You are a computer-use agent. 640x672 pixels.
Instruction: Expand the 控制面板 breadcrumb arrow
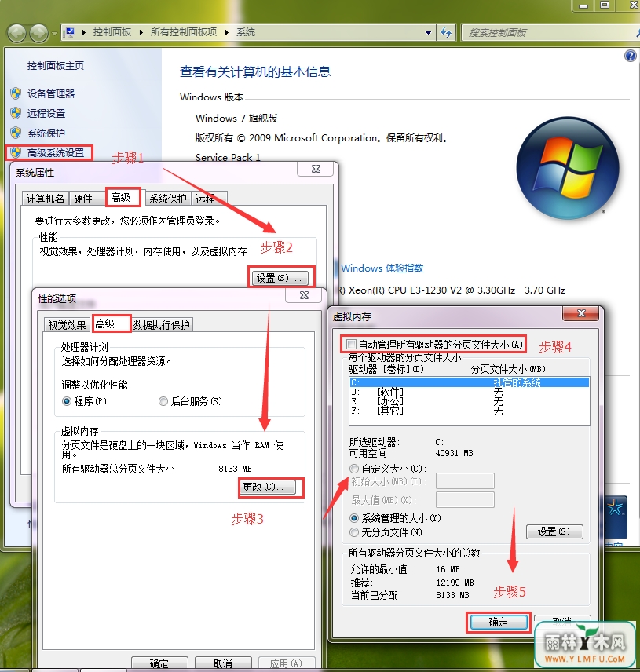[141, 32]
